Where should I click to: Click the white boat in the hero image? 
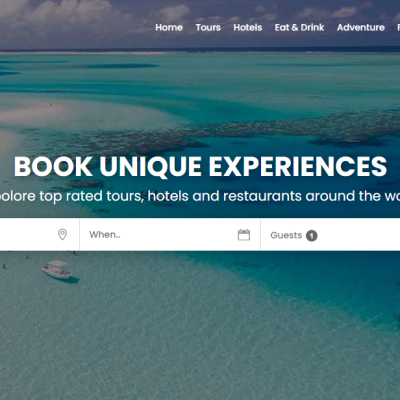click(58, 269)
